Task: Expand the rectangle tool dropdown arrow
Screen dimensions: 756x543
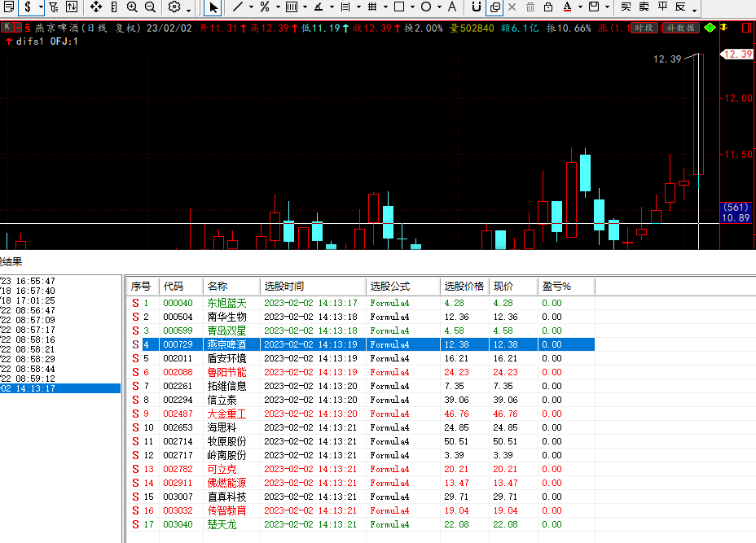Action: [x=412, y=7]
